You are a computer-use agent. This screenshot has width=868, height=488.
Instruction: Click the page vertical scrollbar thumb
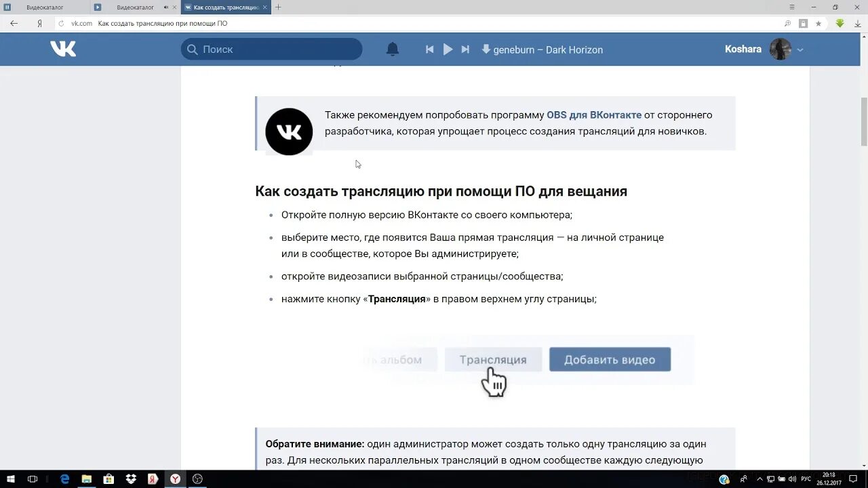864,122
